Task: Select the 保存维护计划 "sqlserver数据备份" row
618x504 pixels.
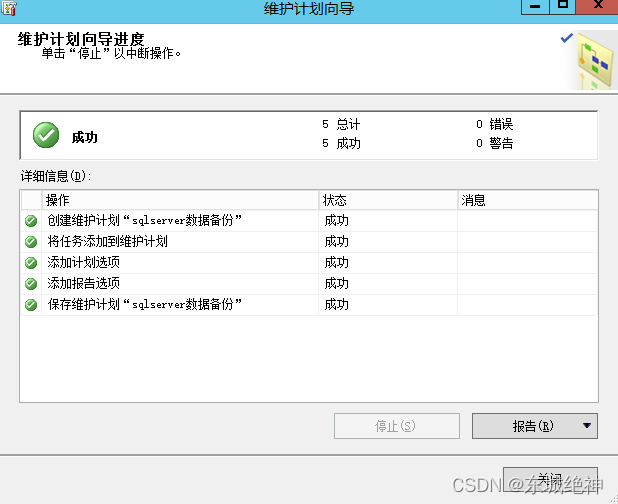Action: (x=309, y=305)
